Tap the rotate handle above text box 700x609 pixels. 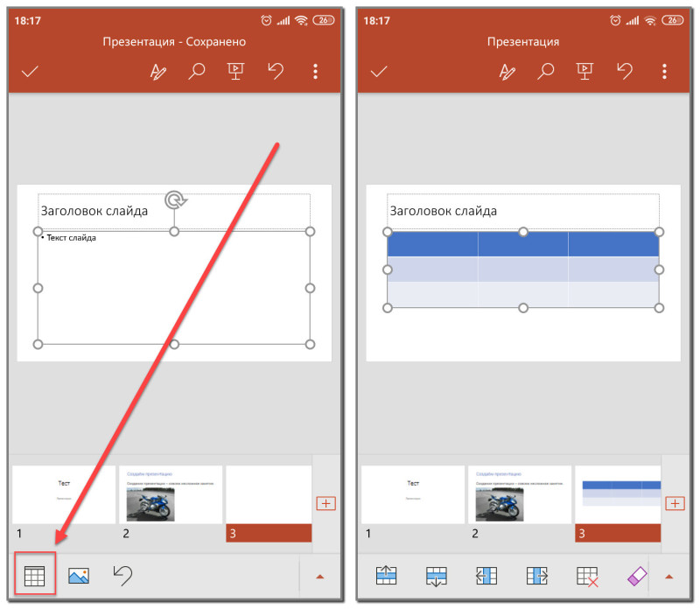[x=175, y=200]
